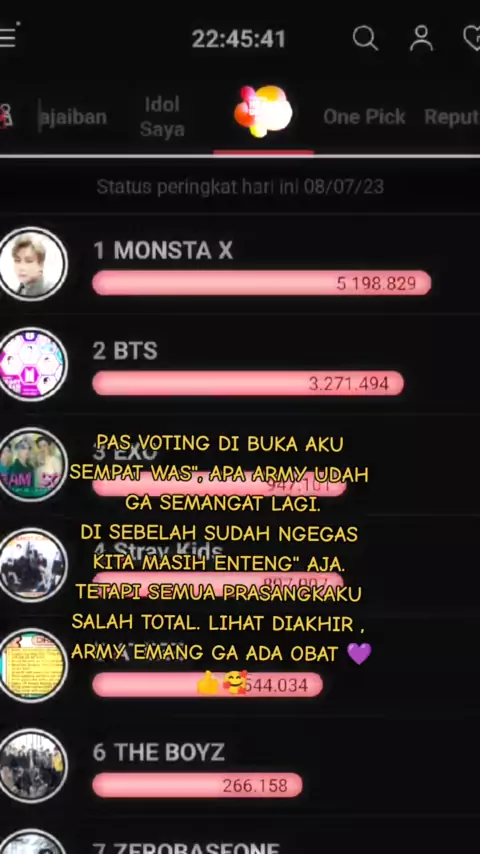Tap Stray Kids profile picture
The width and height of the screenshot is (480, 854).
33,565
